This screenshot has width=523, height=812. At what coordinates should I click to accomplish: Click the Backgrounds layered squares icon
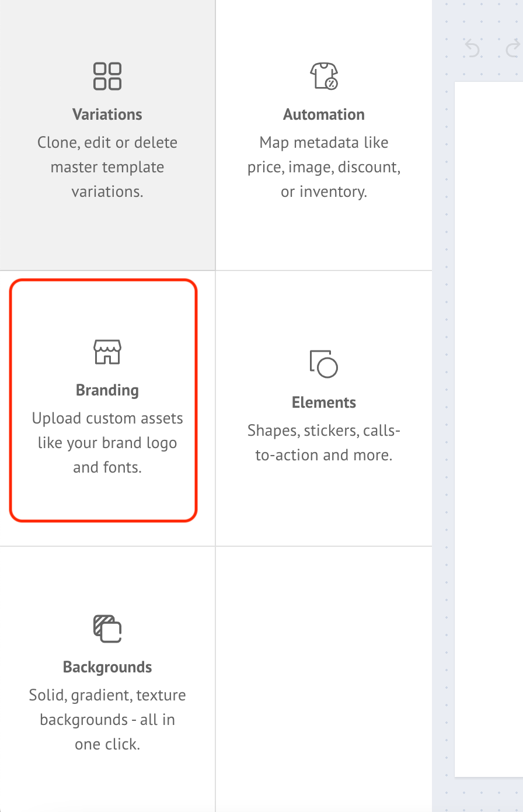(107, 629)
